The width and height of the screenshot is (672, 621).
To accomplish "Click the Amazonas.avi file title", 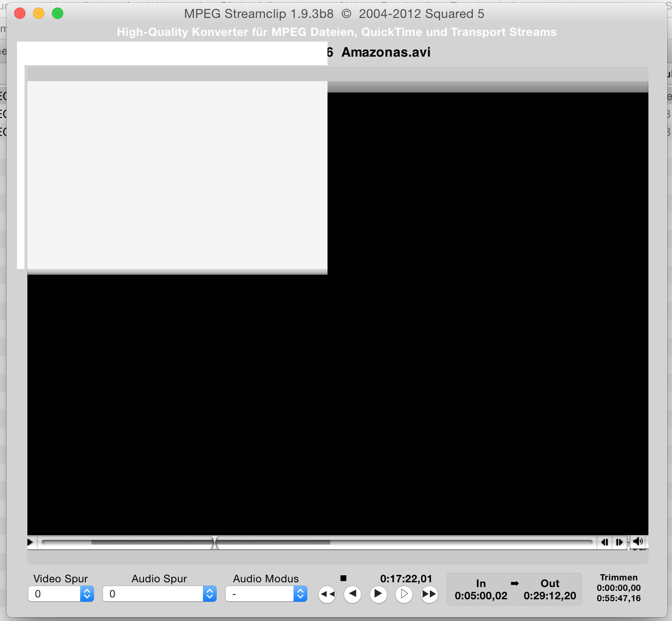I will coord(386,52).
